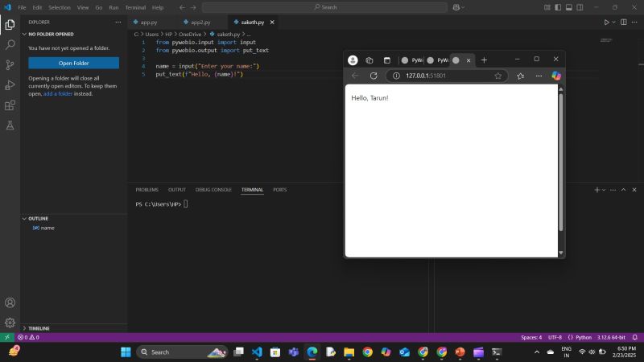Close the saketh.py editor tab
Viewport: 644px width, 362px height.
pos(272,23)
